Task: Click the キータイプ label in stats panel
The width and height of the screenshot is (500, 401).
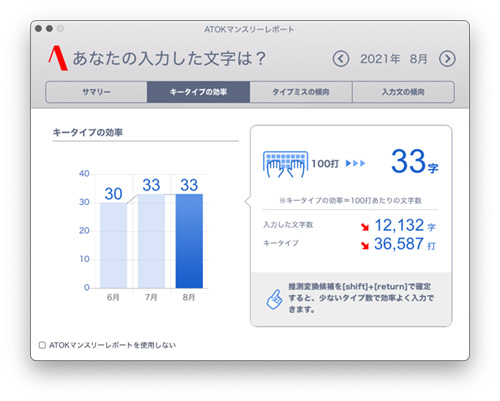Action: pyautogui.click(x=281, y=243)
